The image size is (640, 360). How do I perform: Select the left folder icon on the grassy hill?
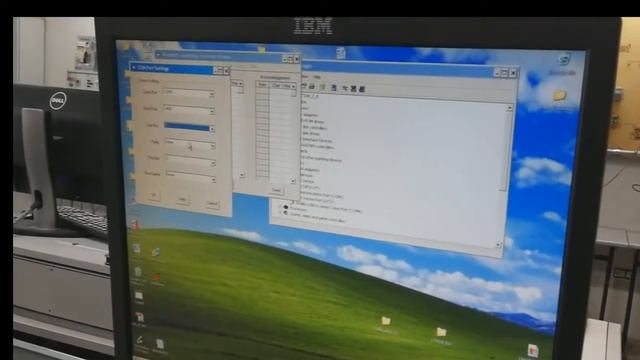tap(386, 322)
